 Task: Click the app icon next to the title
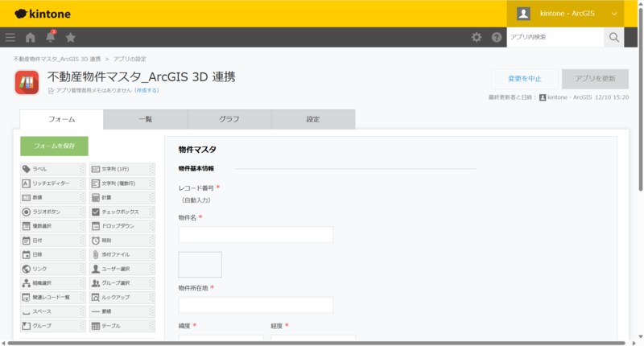coord(27,83)
